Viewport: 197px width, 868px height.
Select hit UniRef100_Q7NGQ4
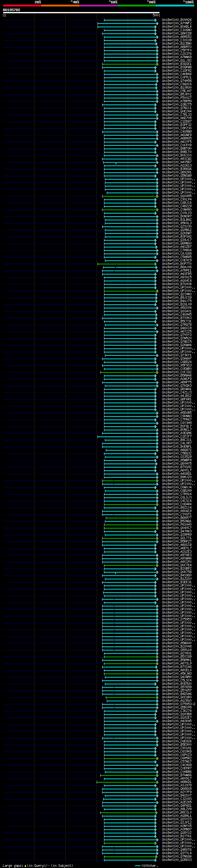(176, 857)
